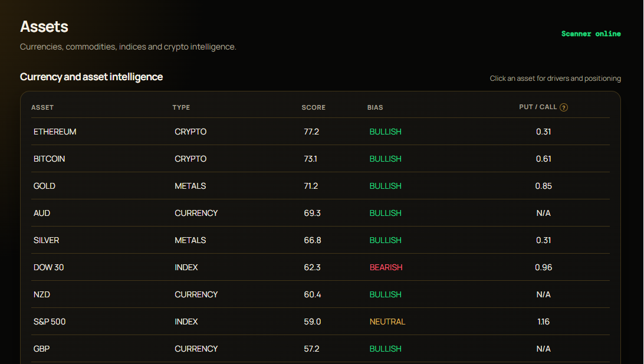Image resolution: width=644 pixels, height=364 pixels.
Task: Open the NZD asset row
Action: click(x=320, y=294)
